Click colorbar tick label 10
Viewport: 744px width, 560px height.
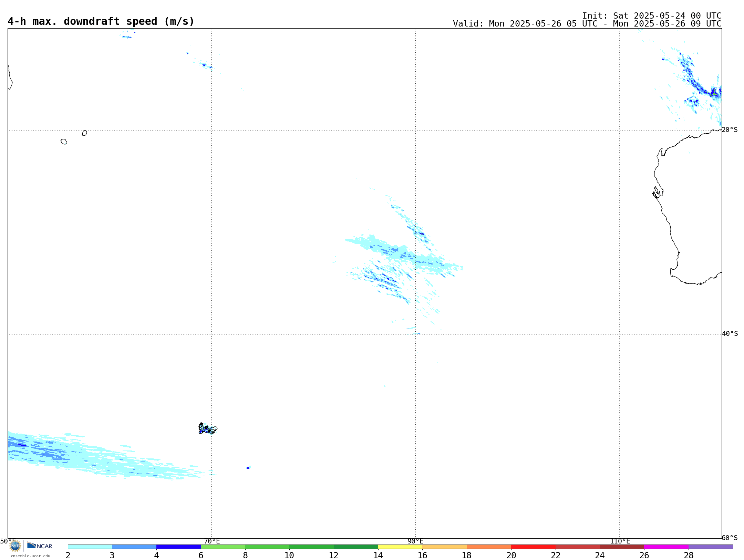[x=289, y=555]
